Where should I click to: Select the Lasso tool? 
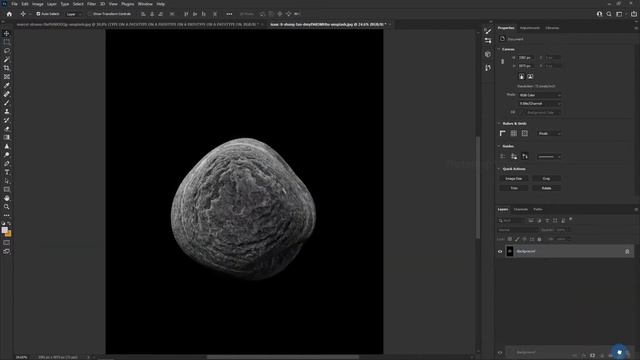tap(7, 51)
